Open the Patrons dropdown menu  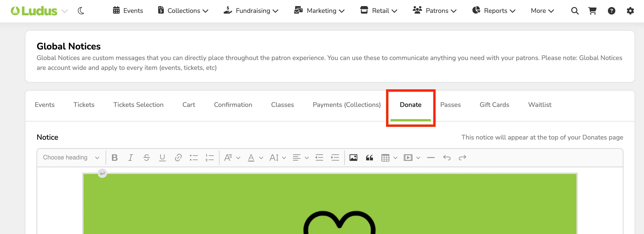coord(434,11)
